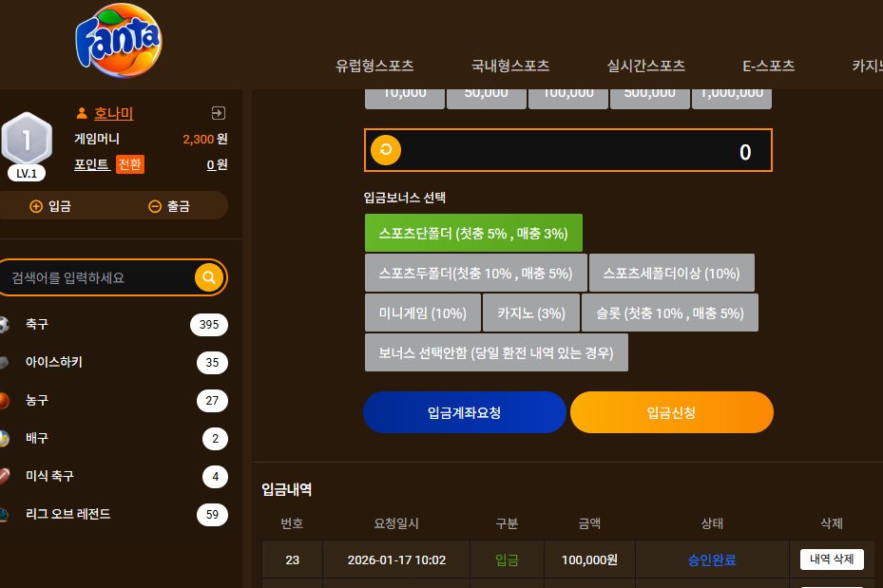This screenshot has width=883, height=588.
Task: Open the E-스포츠 menu
Action: (x=769, y=66)
